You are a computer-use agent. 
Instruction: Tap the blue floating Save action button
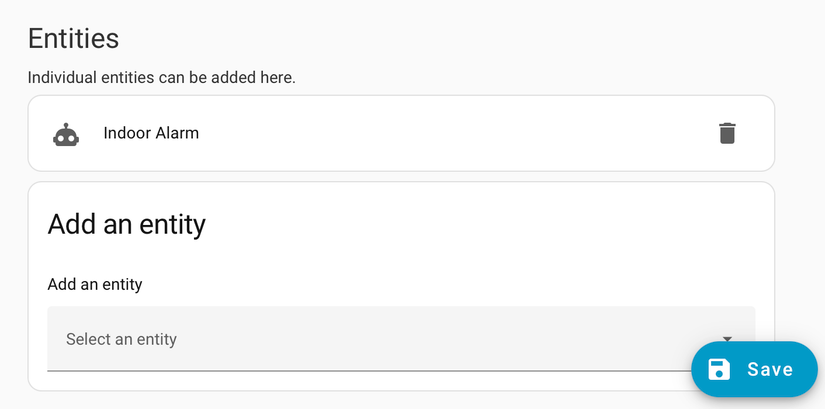click(754, 369)
